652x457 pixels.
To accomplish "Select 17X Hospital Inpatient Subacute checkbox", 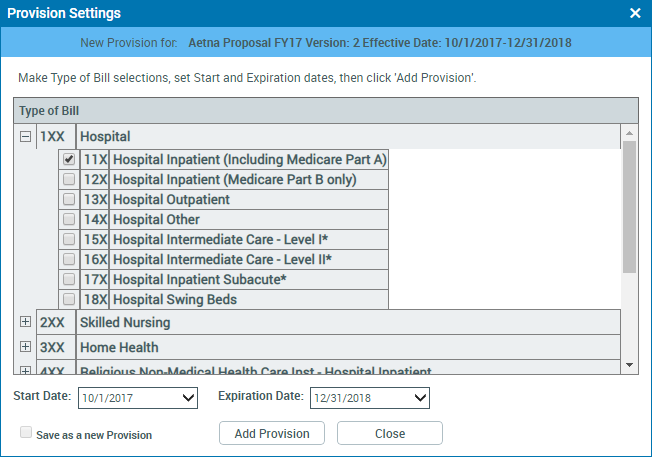I will (x=69, y=279).
